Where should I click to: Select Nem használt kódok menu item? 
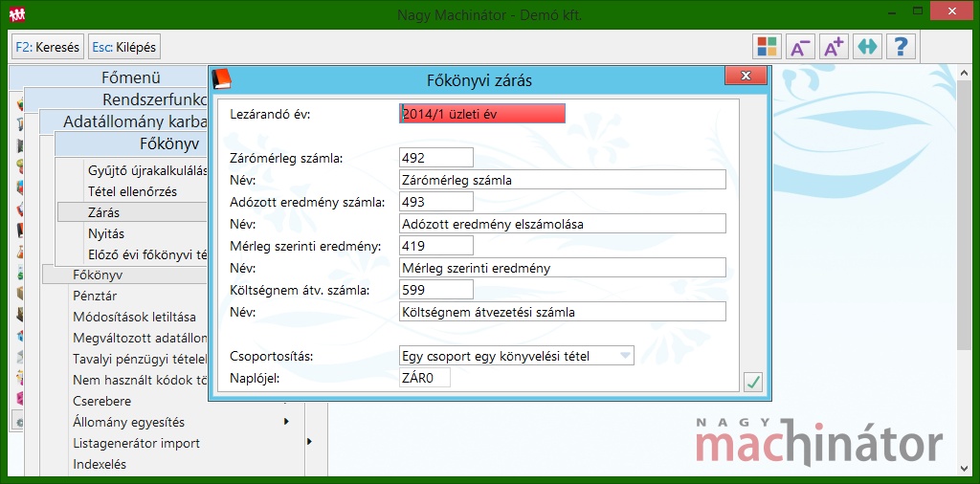140,380
